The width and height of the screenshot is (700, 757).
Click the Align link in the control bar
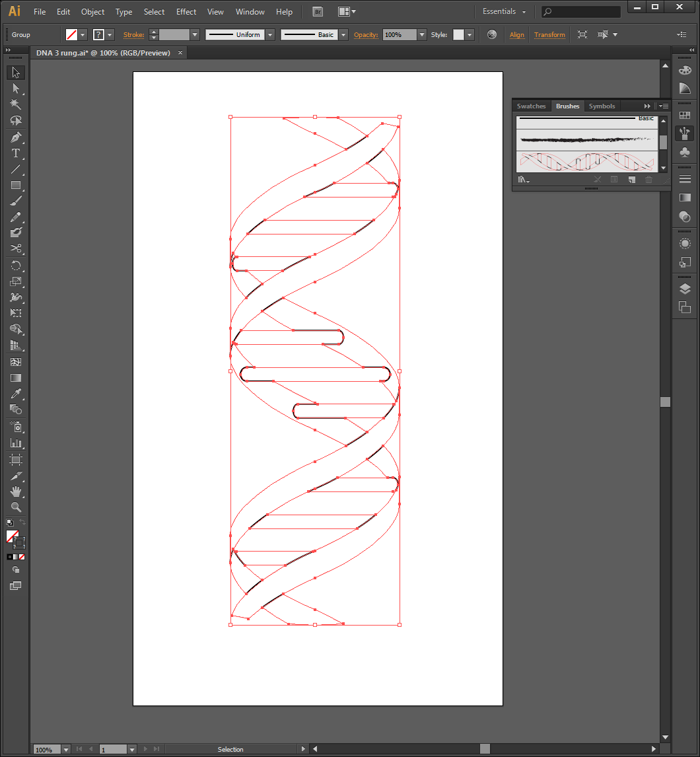click(x=517, y=34)
